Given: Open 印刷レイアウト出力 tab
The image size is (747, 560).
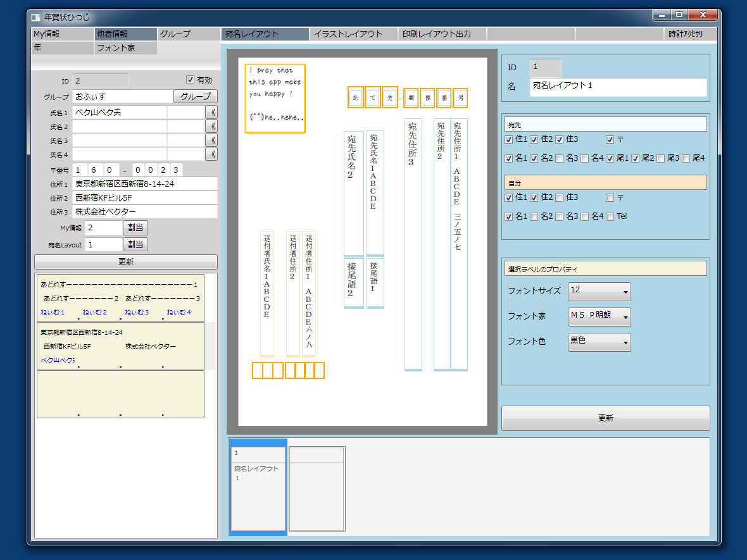Looking at the screenshot, I should point(442,34).
